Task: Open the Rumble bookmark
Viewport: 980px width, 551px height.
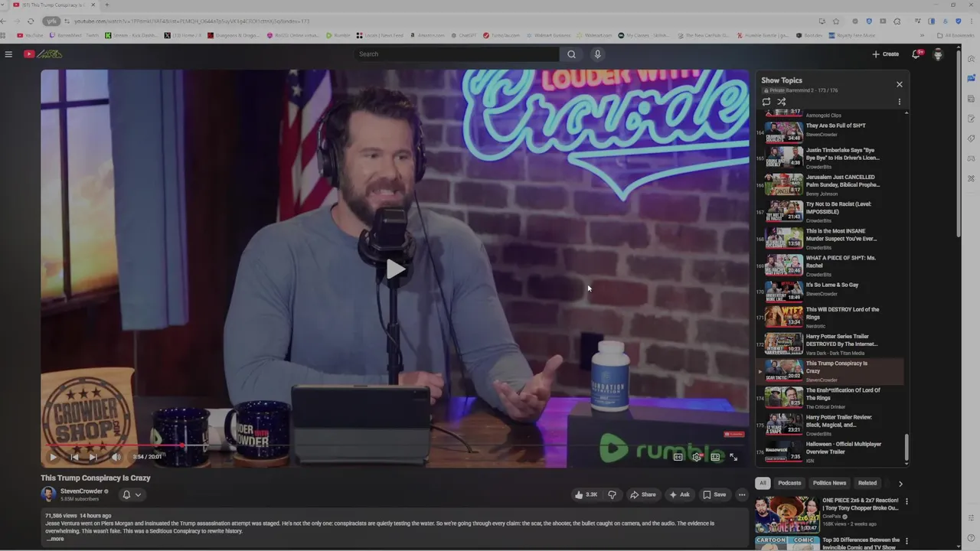Action: pos(338,35)
